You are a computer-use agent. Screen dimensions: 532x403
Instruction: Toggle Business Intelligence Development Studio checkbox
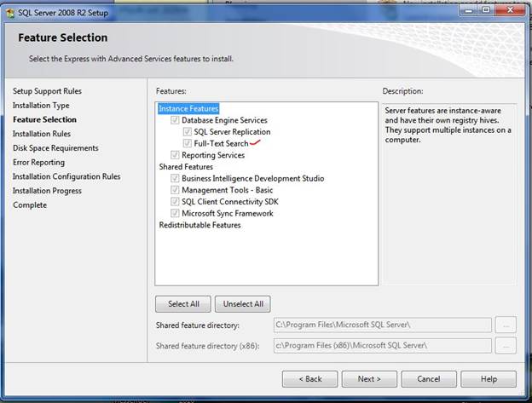click(175, 178)
